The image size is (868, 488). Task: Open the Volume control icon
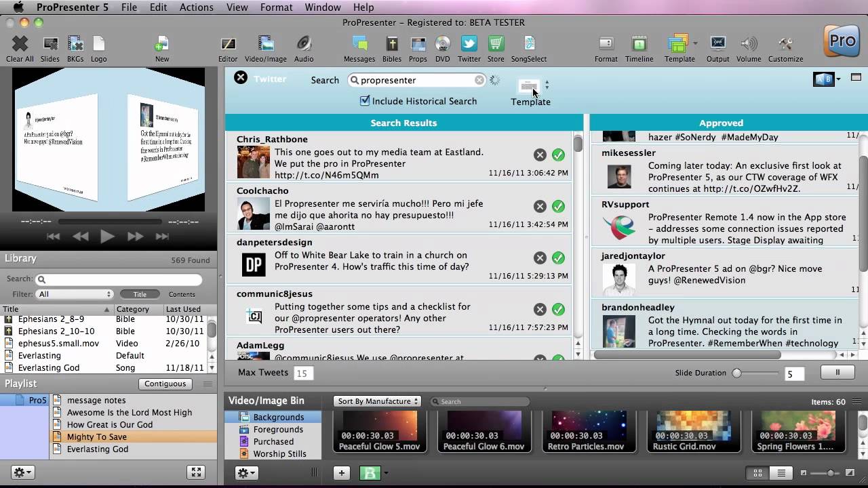point(749,45)
